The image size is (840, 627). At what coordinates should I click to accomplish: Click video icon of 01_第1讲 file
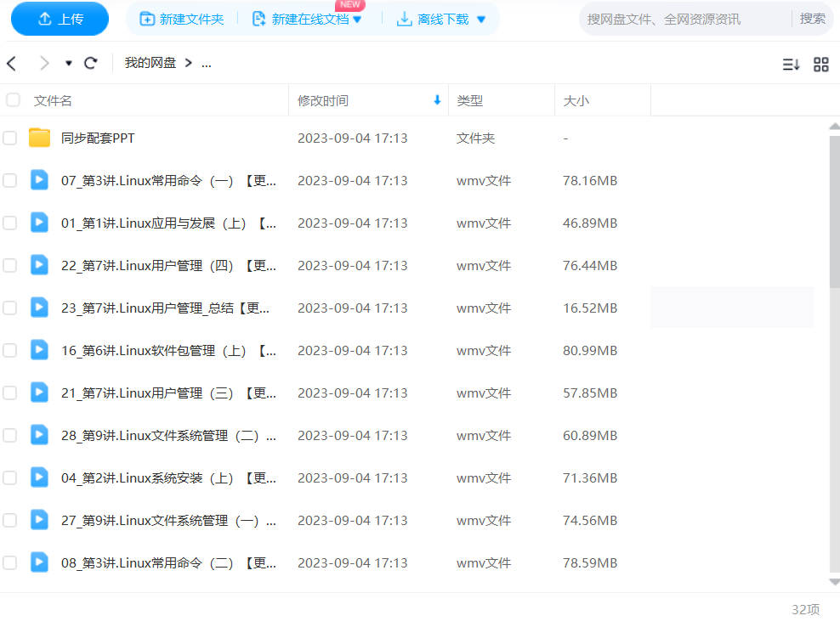(x=39, y=223)
